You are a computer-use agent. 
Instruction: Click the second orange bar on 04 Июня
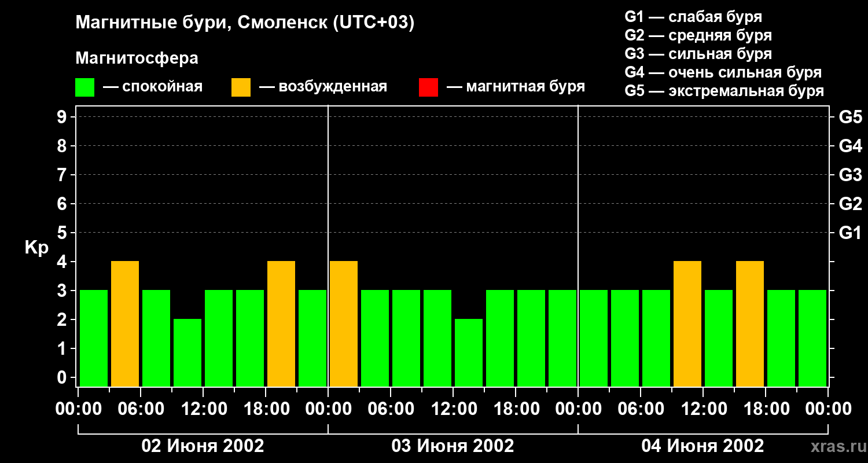point(750,324)
